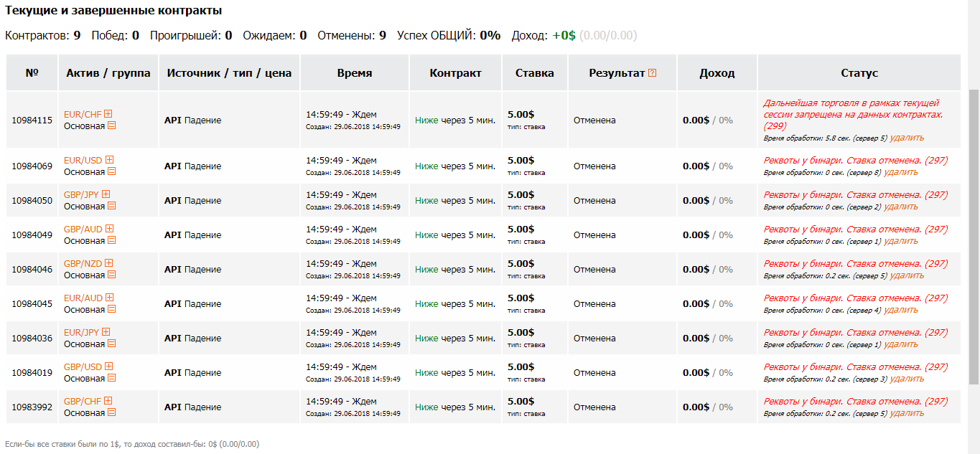
Task: Select contract number 10984115
Action: tap(32, 120)
